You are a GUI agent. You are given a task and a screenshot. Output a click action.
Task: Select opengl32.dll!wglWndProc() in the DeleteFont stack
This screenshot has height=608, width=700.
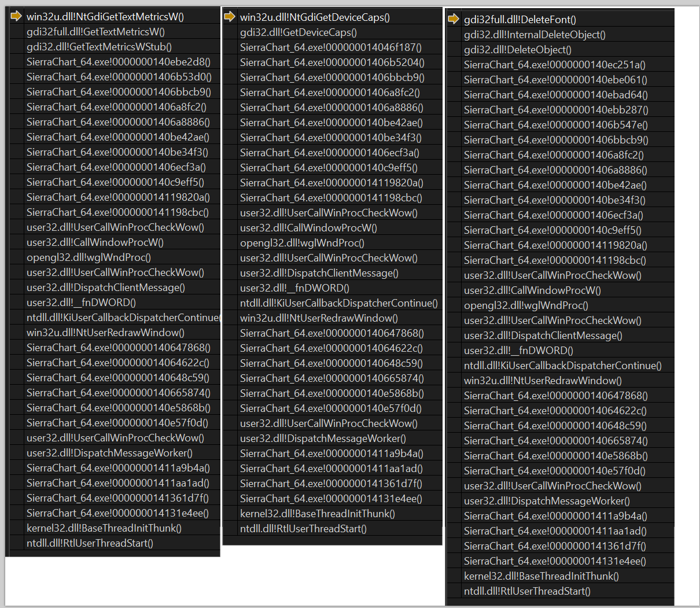[526, 305]
